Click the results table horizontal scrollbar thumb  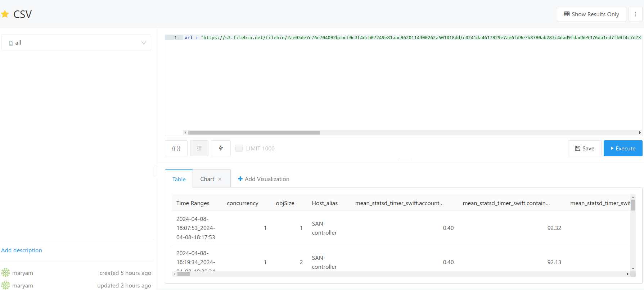coord(184,274)
